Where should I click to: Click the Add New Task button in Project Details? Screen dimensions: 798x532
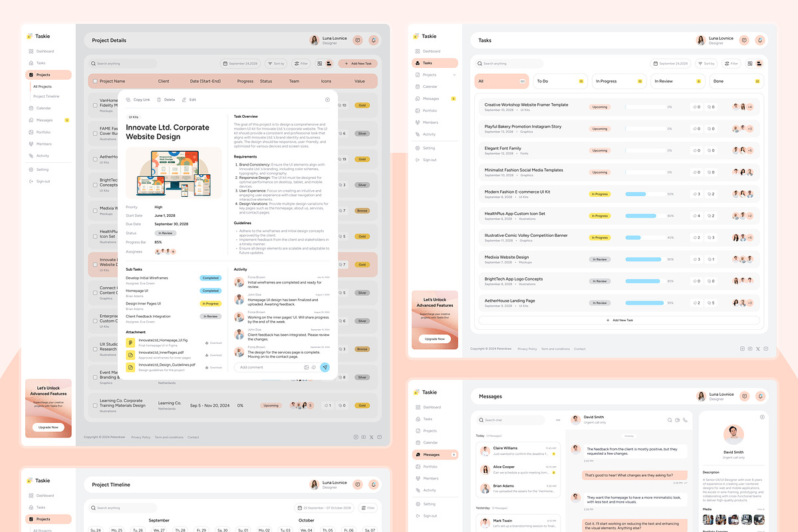click(x=358, y=64)
